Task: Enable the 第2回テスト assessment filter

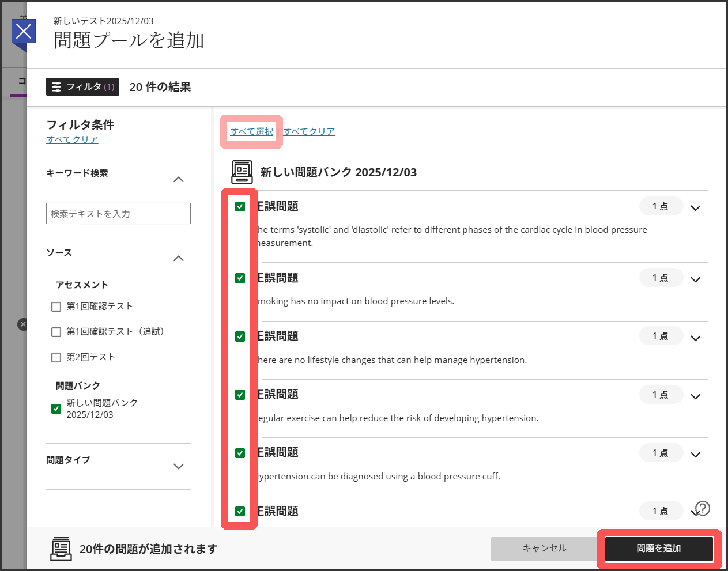Action: (56, 357)
